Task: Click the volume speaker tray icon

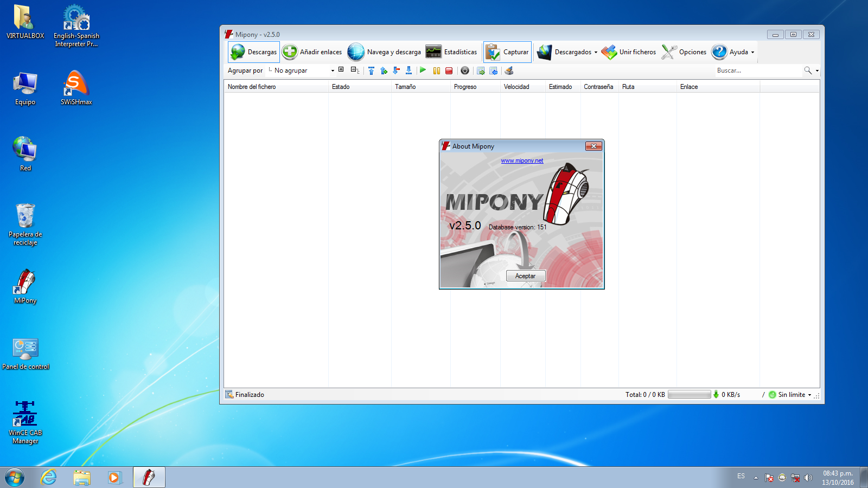Action: click(808, 478)
